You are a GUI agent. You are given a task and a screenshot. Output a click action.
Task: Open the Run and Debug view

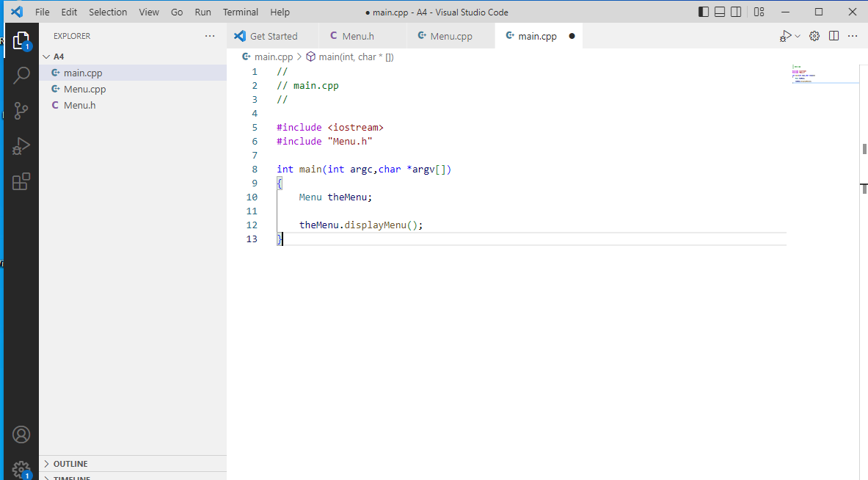coord(21,146)
